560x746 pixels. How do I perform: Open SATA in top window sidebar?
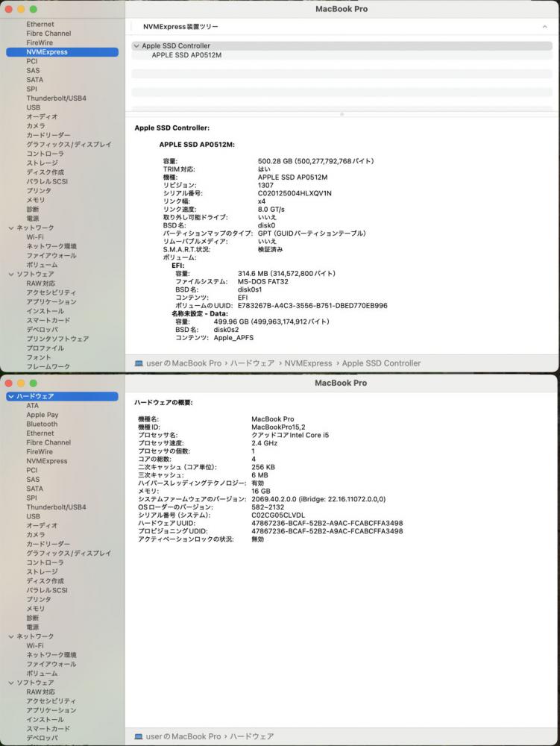35,80
